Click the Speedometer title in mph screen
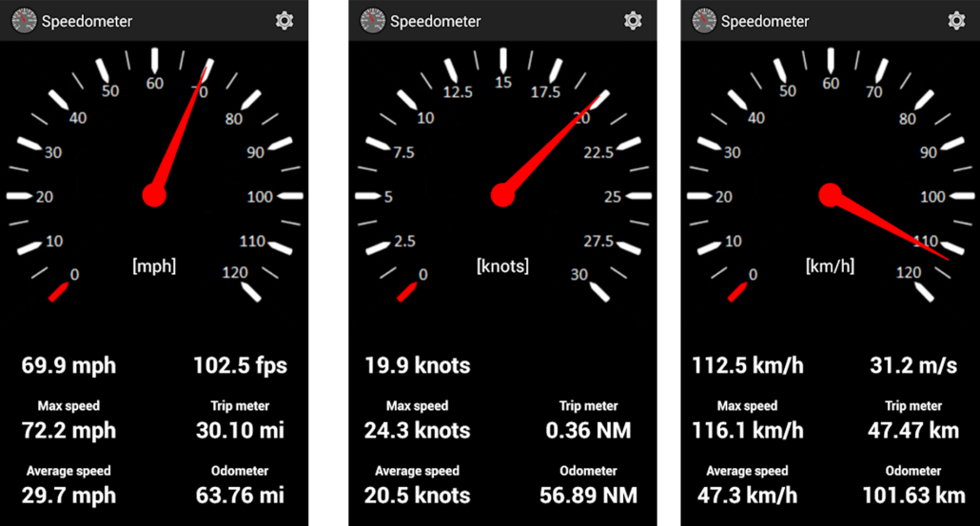Image resolution: width=980 pixels, height=526 pixels. tap(87, 21)
